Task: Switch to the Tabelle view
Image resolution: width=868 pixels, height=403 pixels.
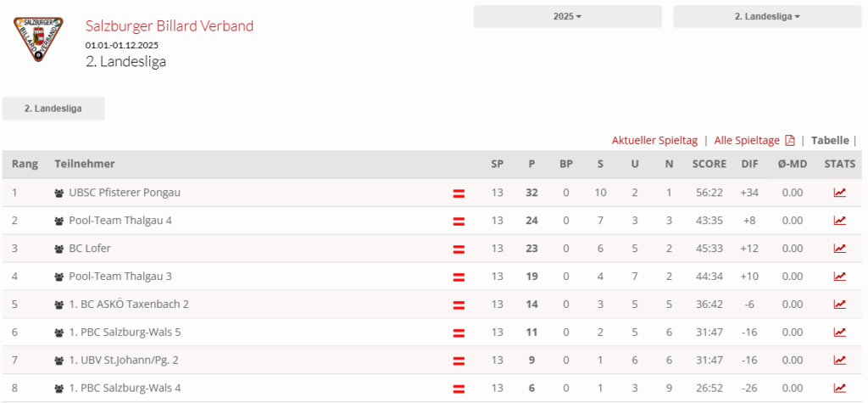Action: (x=830, y=141)
